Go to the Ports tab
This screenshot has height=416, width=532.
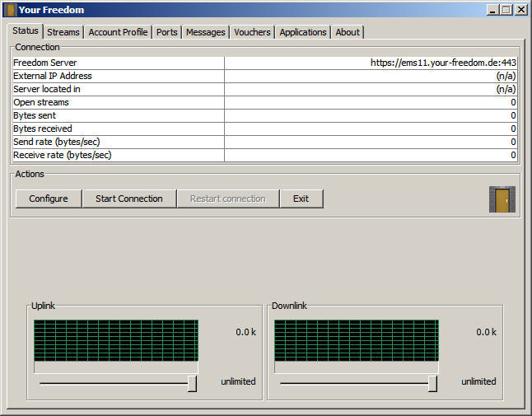pos(166,32)
